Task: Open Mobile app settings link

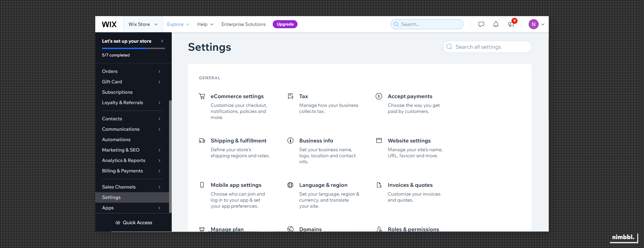Action: point(236,185)
